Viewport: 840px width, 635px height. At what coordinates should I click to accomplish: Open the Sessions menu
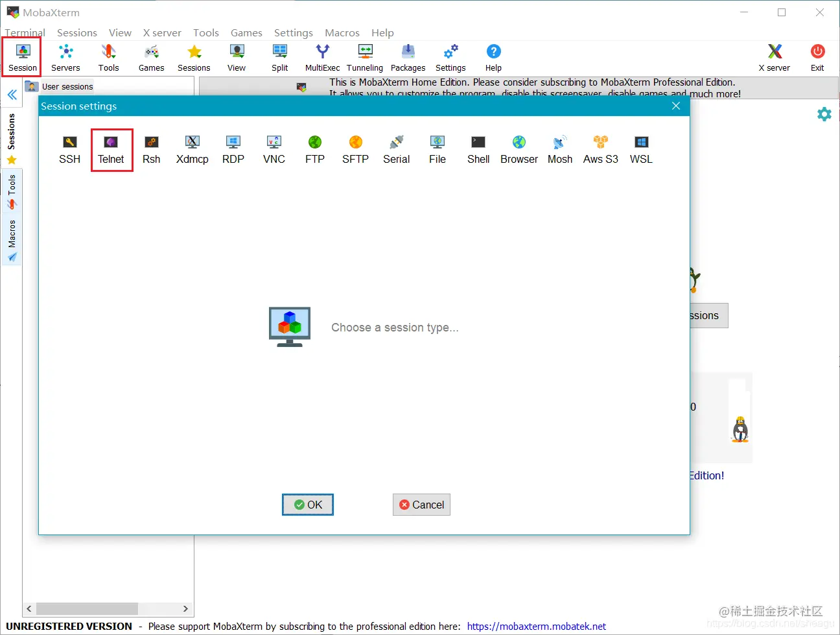coord(77,32)
